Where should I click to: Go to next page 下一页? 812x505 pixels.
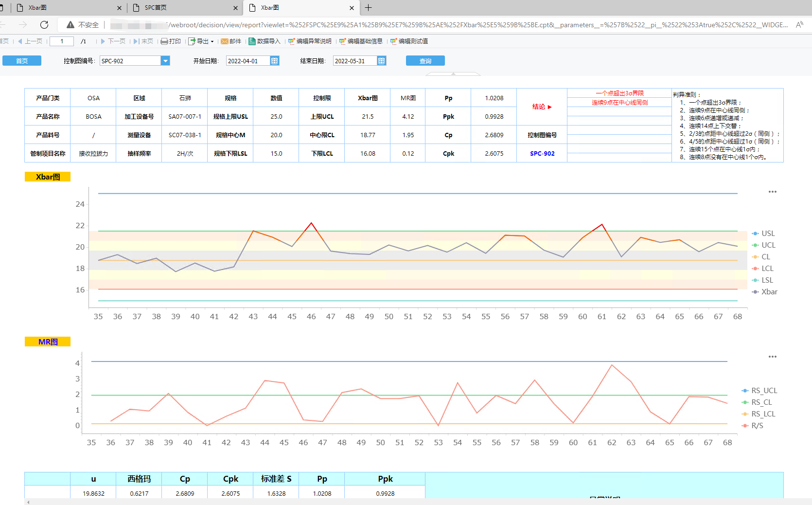click(x=113, y=41)
